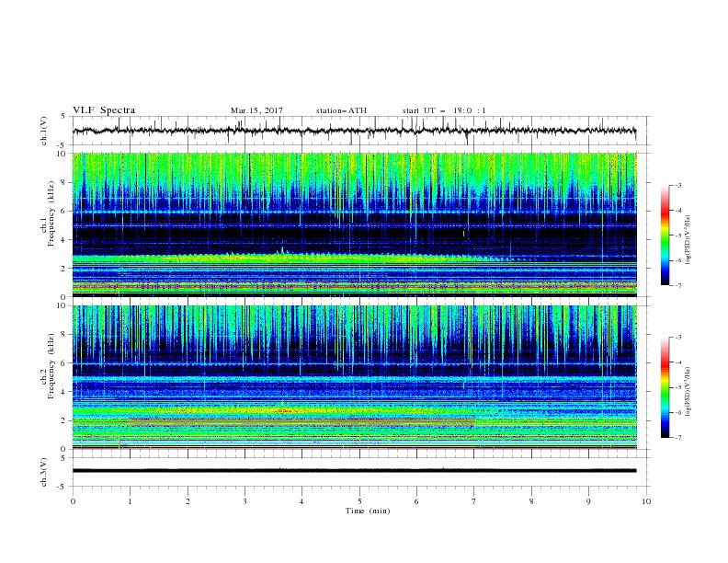
Task: Click the "6" tick on ch.2 frequency axis
Action: click(x=63, y=363)
